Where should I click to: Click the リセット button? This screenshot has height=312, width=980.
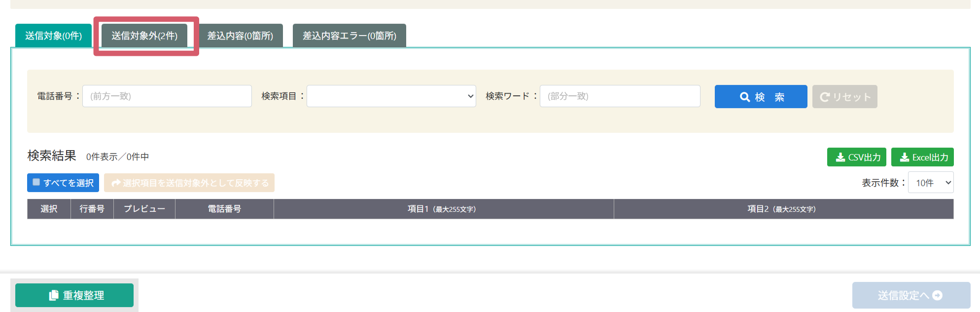tap(845, 97)
